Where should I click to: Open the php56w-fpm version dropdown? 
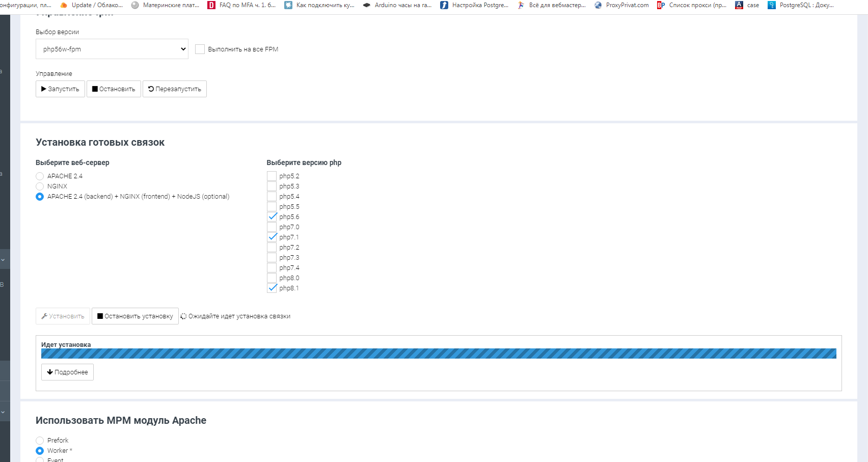pos(112,49)
